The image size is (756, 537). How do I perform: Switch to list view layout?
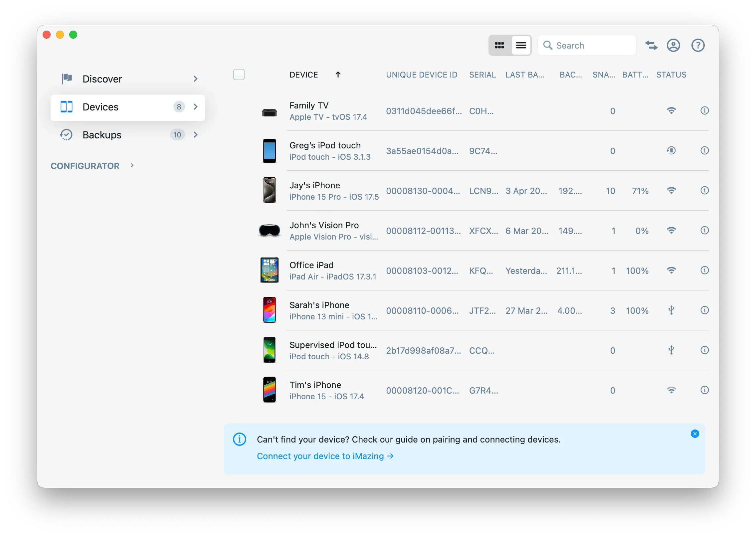pyautogui.click(x=521, y=45)
